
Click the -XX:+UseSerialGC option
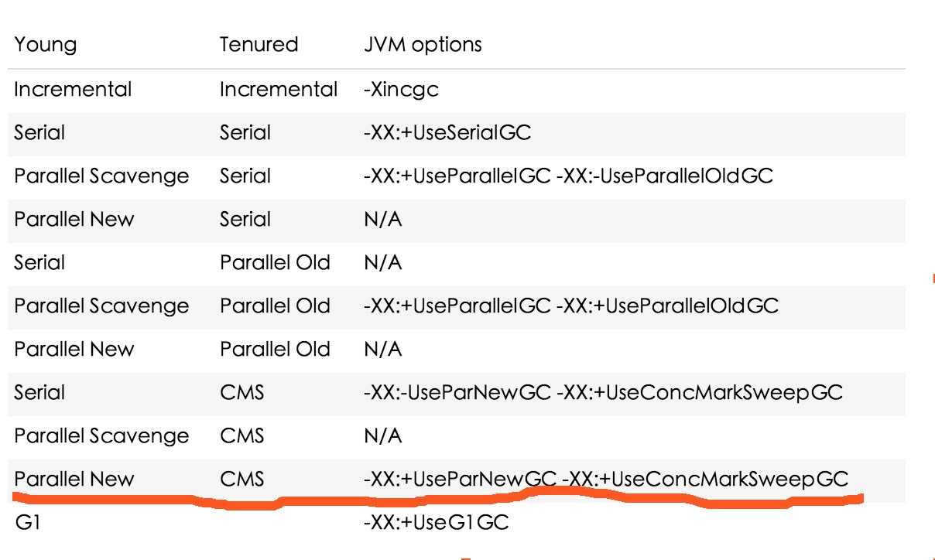pyautogui.click(x=447, y=132)
